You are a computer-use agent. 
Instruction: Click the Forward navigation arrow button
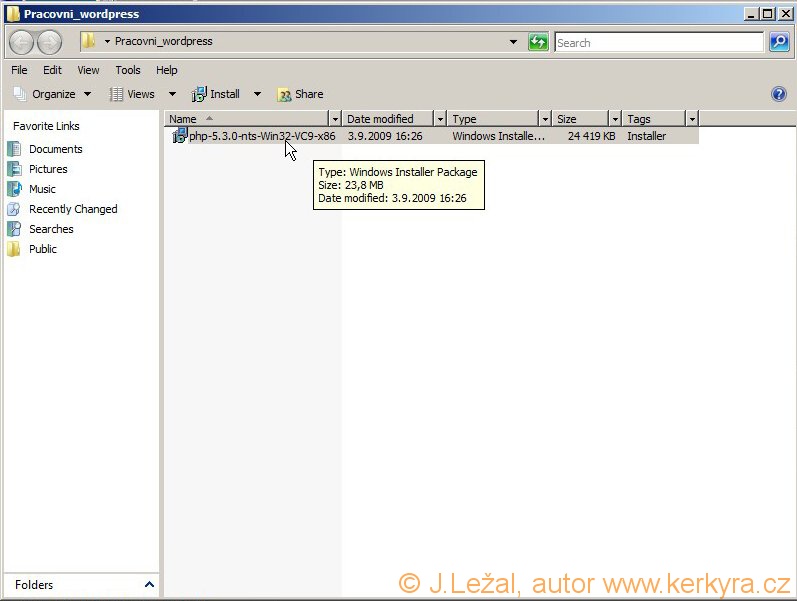(49, 42)
